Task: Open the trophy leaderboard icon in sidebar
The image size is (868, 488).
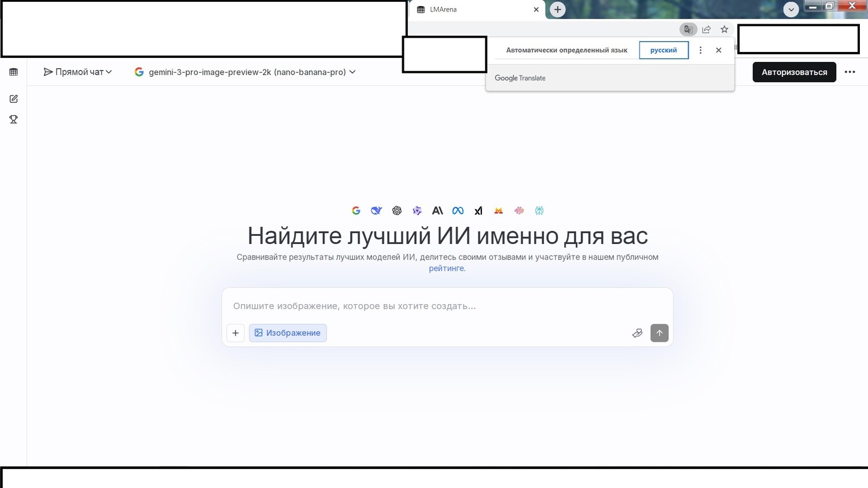Action: 13,120
